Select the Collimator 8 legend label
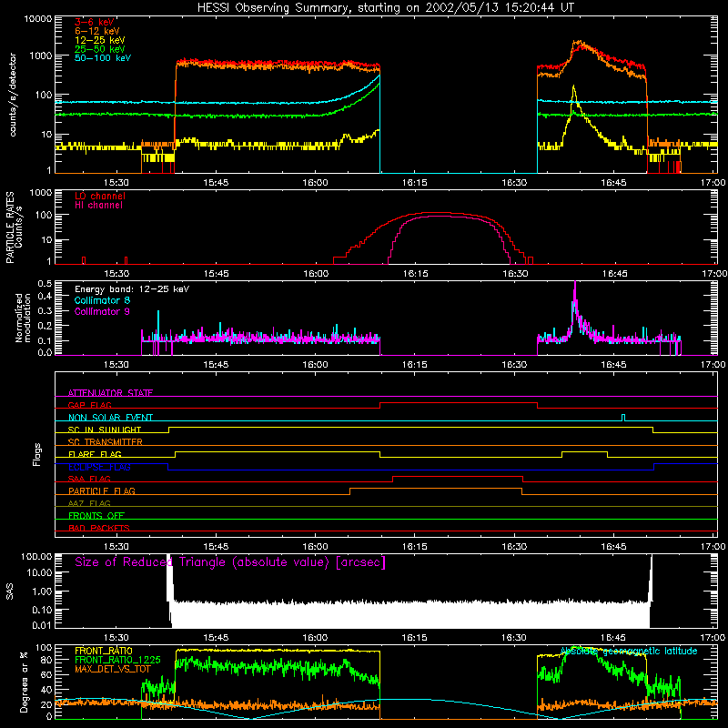 102,300
